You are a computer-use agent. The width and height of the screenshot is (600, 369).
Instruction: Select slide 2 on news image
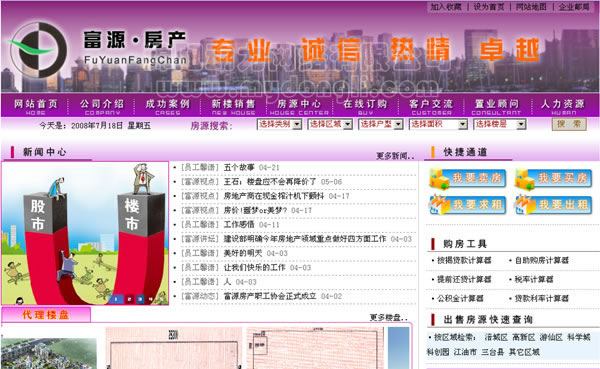click(x=129, y=299)
